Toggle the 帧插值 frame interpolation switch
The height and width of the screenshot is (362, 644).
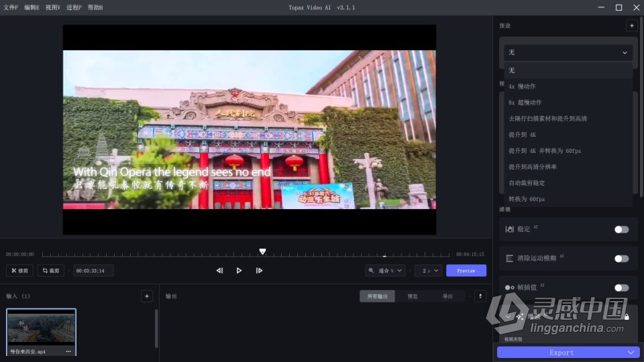tap(621, 288)
